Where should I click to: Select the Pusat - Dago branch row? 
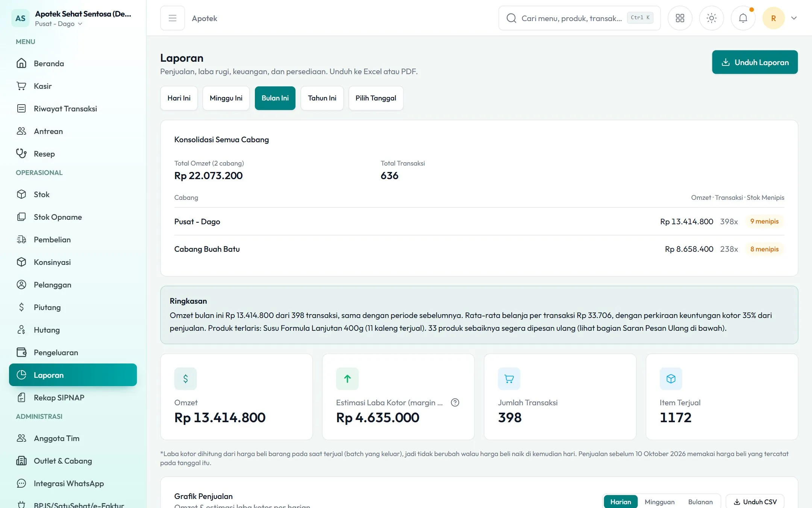479,221
